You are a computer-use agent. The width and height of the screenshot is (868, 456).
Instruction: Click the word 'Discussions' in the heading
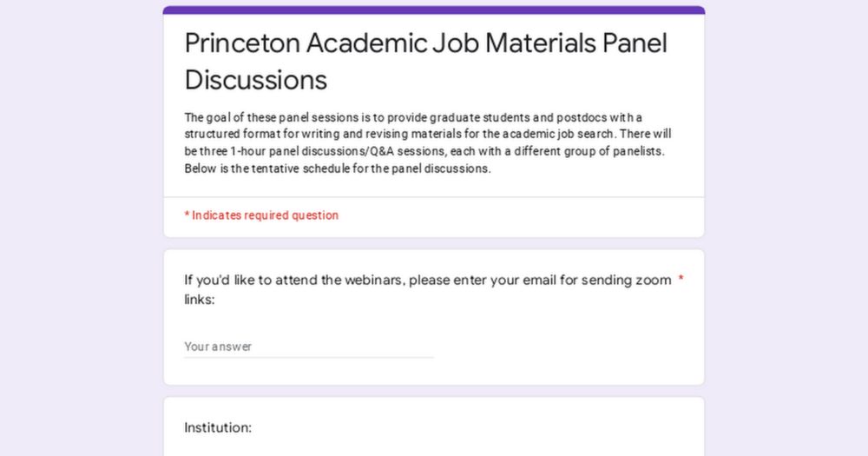[x=256, y=80]
